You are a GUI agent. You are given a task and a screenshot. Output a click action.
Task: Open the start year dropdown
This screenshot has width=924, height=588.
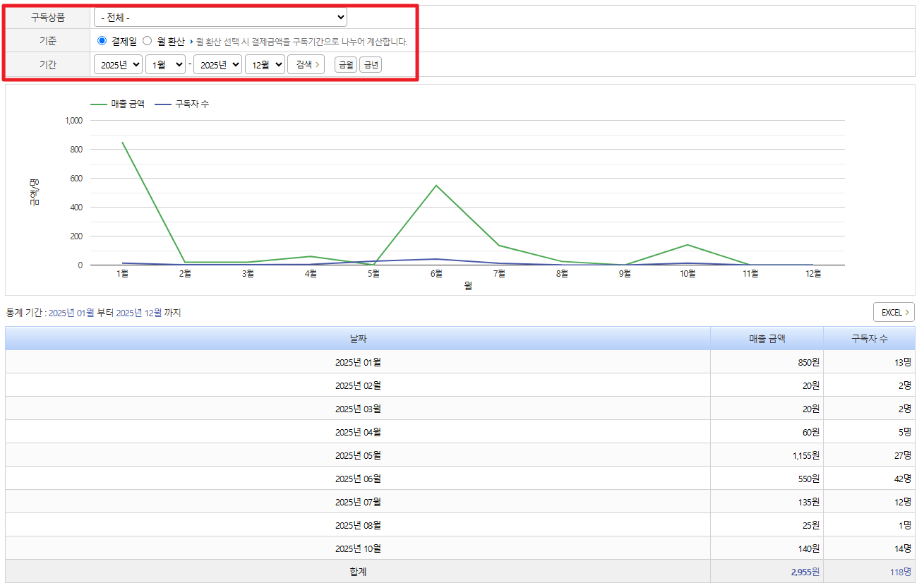tap(118, 64)
